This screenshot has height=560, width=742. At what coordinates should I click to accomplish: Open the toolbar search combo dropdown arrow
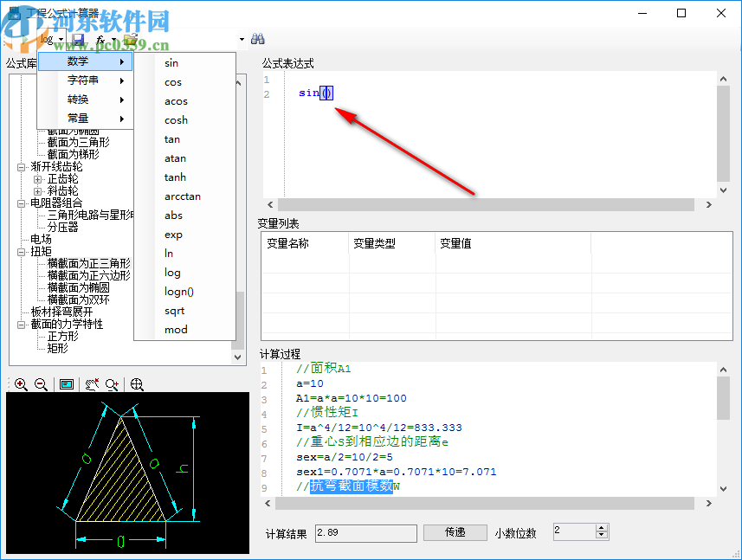coord(242,39)
